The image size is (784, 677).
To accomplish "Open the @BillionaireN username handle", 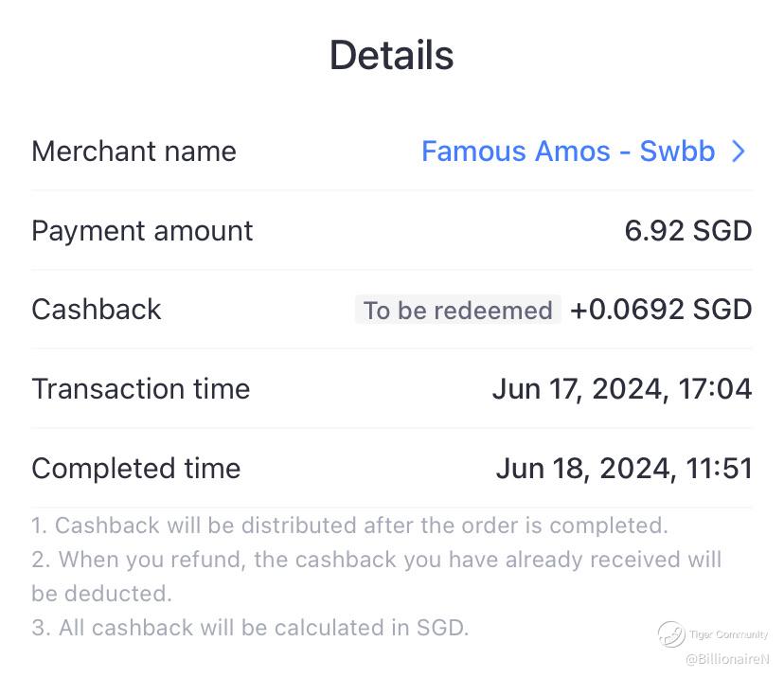I will coord(727,658).
